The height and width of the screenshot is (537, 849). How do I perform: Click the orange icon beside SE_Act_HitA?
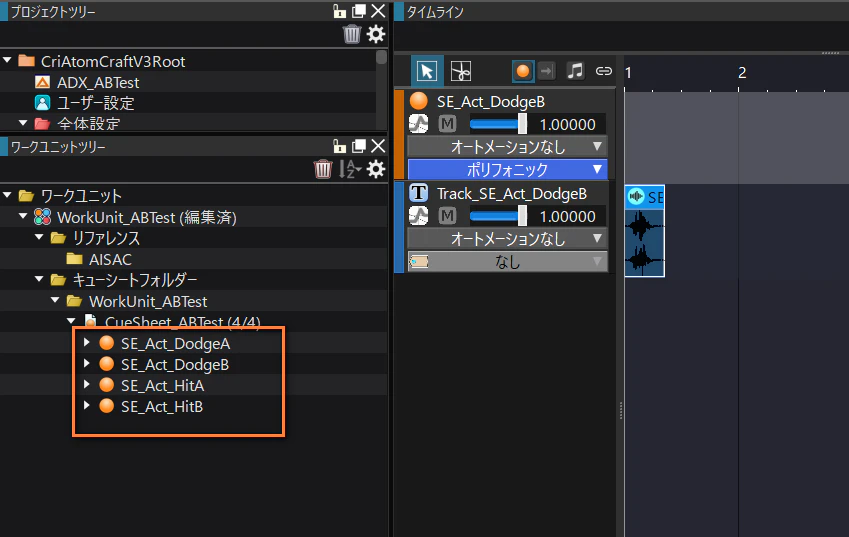[x=107, y=385]
